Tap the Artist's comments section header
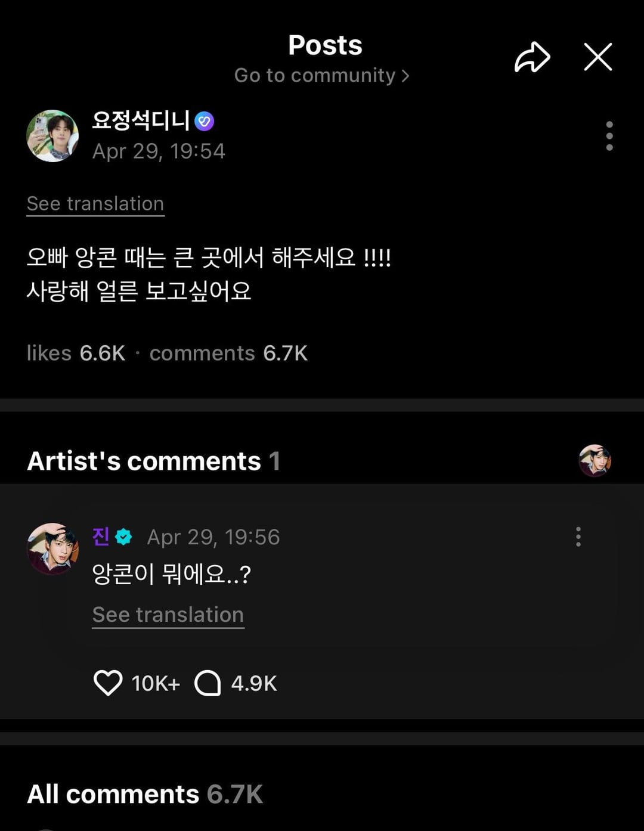 [x=153, y=461]
